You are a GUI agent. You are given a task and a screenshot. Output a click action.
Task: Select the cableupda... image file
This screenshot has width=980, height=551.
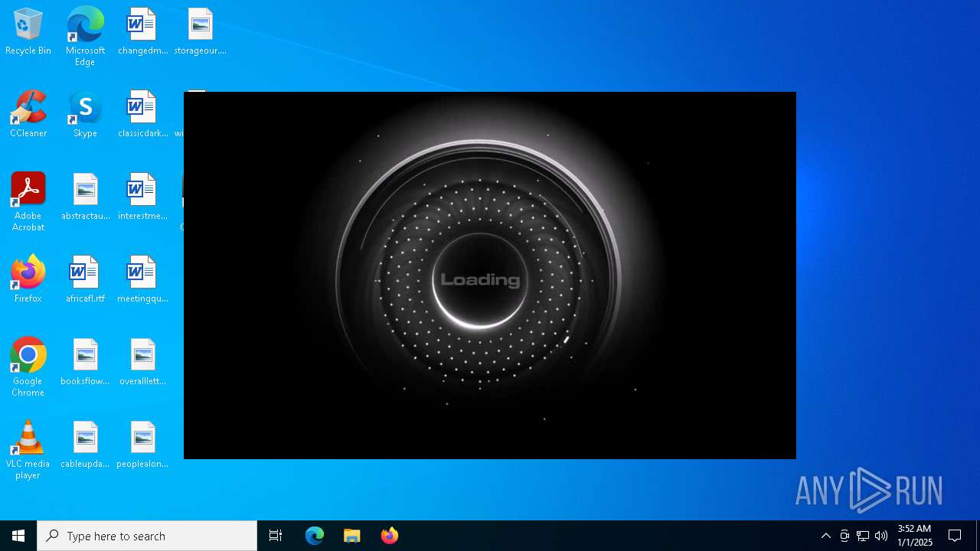tap(85, 445)
